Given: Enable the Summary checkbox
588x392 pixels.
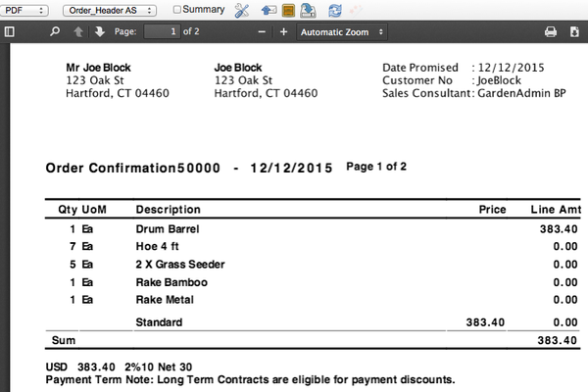Looking at the screenshot, I should point(177,9).
